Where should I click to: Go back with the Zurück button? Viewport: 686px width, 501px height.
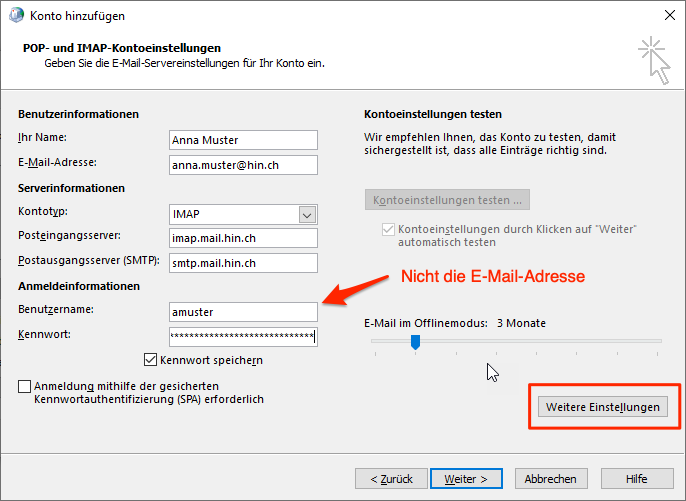click(391, 479)
